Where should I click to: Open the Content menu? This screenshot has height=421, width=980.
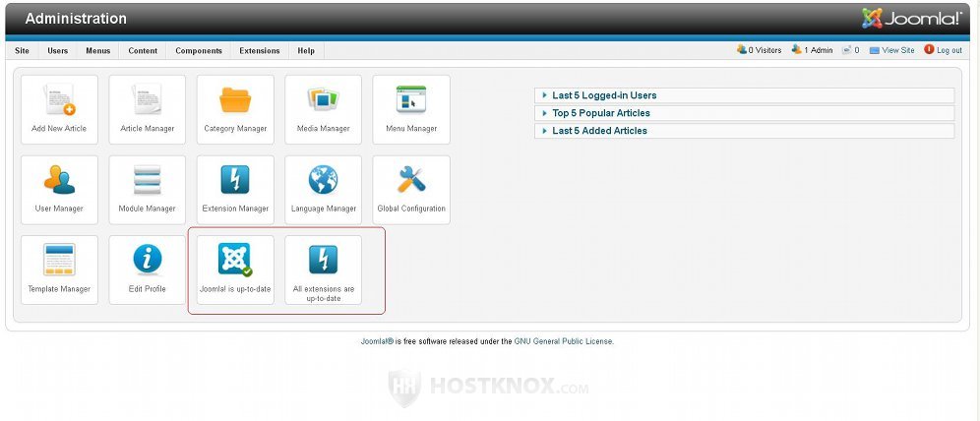[x=142, y=51]
